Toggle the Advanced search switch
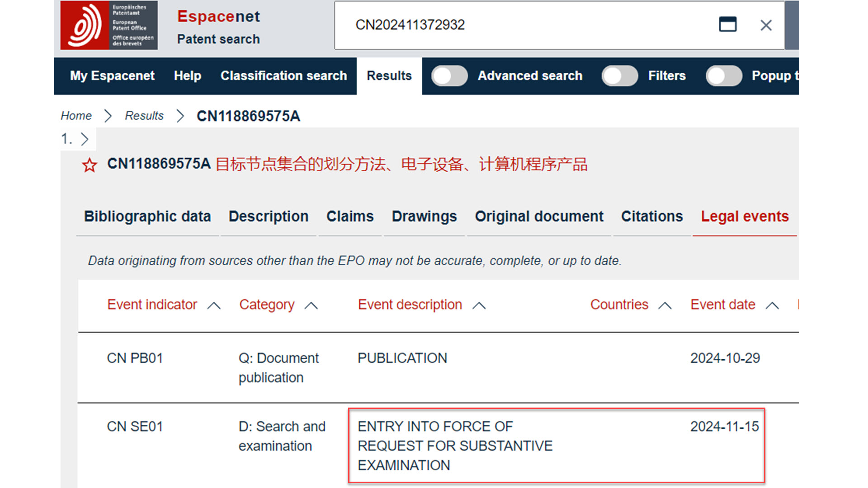 pyautogui.click(x=449, y=76)
